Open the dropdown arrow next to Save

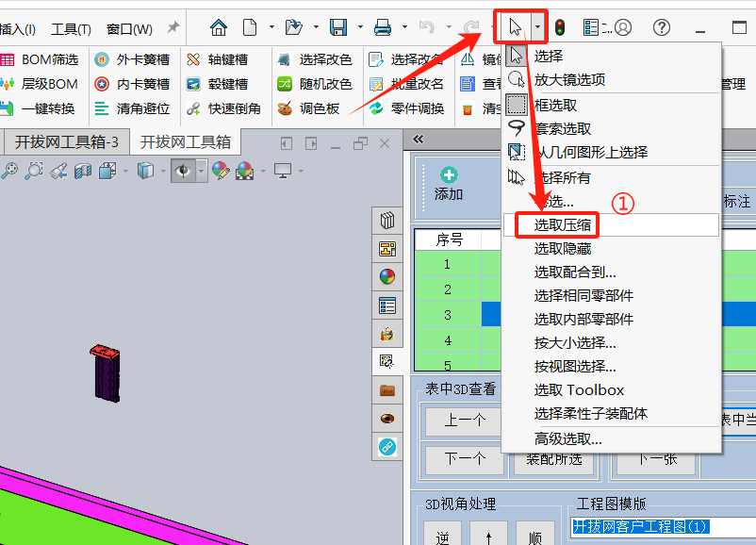[360, 27]
